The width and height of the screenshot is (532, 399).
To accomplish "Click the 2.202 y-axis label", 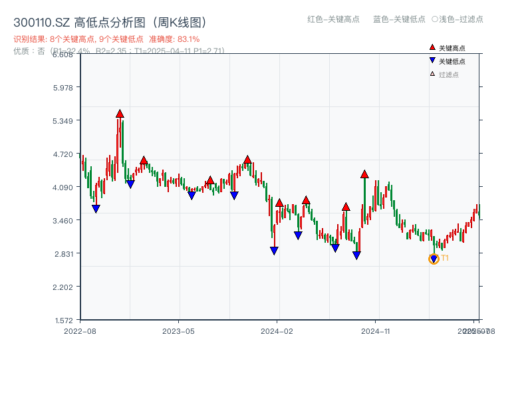I will click(x=63, y=287).
